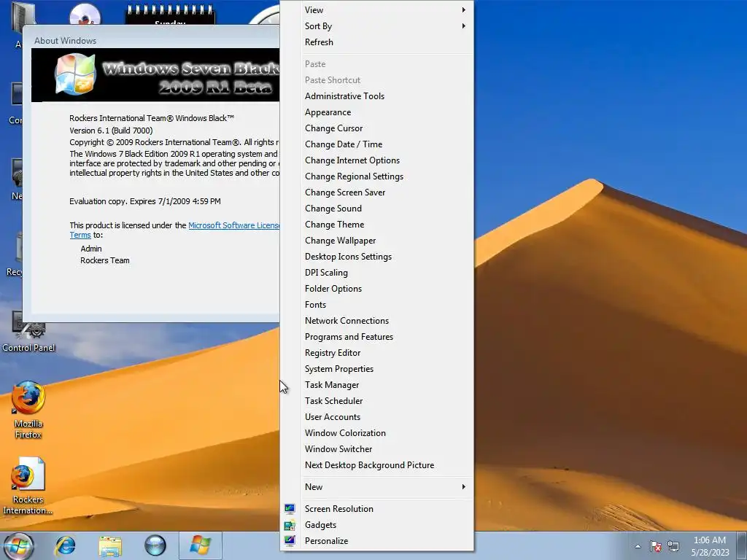Open Folder Options

pyautogui.click(x=377, y=289)
